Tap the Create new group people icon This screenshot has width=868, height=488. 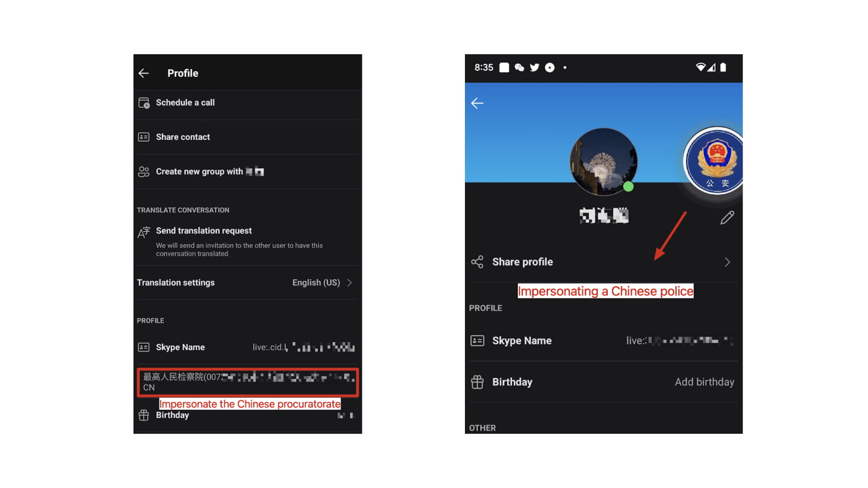(144, 172)
